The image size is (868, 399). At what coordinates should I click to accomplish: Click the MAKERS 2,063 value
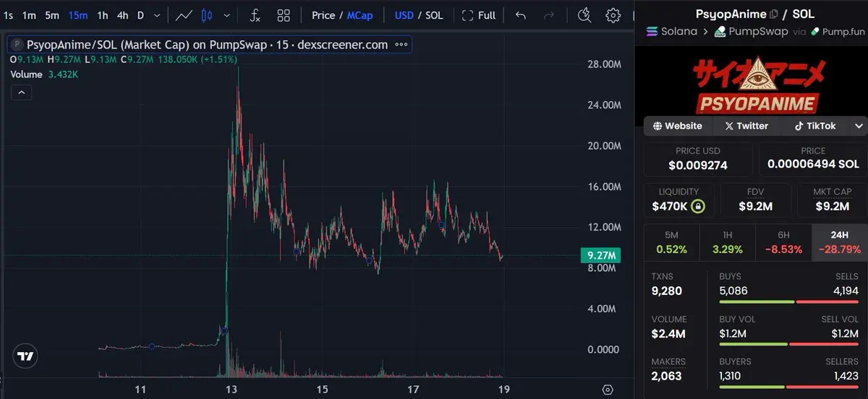coord(668,377)
